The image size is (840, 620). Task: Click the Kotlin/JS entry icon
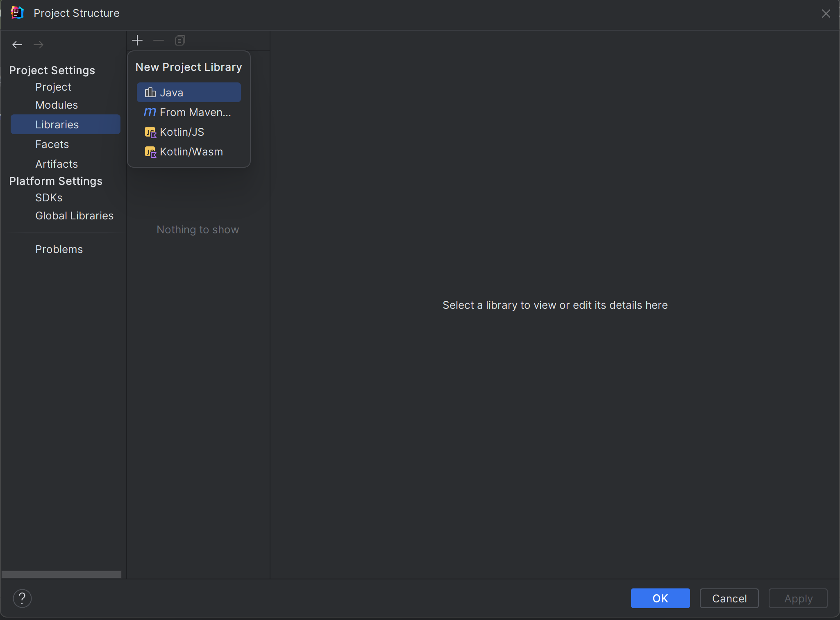tap(150, 132)
